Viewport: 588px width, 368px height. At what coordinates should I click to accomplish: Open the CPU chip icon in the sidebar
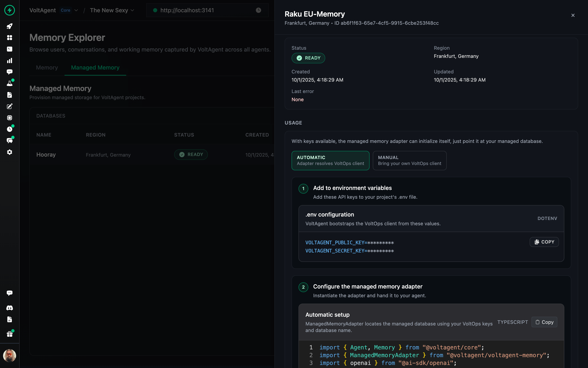pyautogui.click(x=9, y=118)
